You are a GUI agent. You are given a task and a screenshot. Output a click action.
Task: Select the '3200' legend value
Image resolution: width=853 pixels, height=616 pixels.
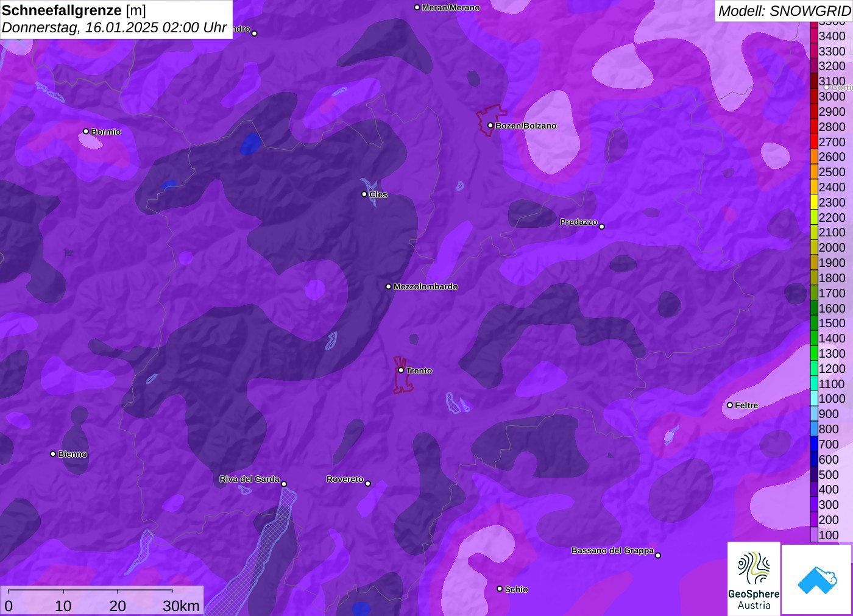tap(832, 66)
